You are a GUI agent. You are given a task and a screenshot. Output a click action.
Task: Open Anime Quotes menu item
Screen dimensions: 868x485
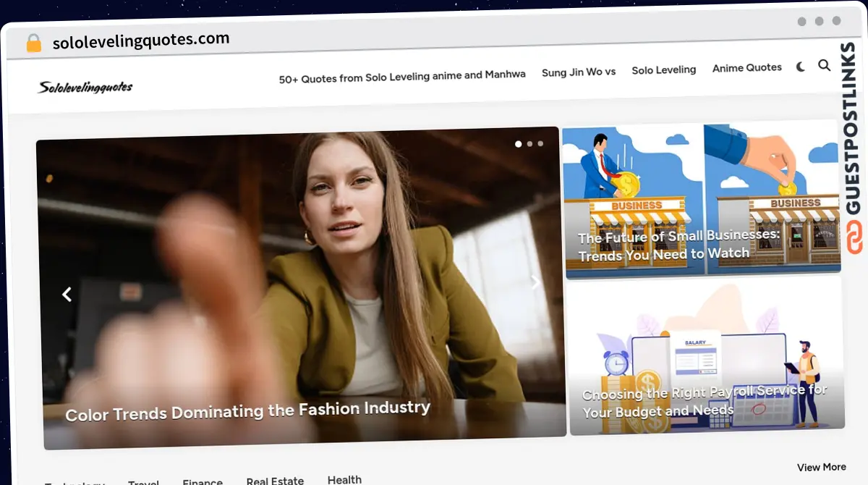coord(747,67)
